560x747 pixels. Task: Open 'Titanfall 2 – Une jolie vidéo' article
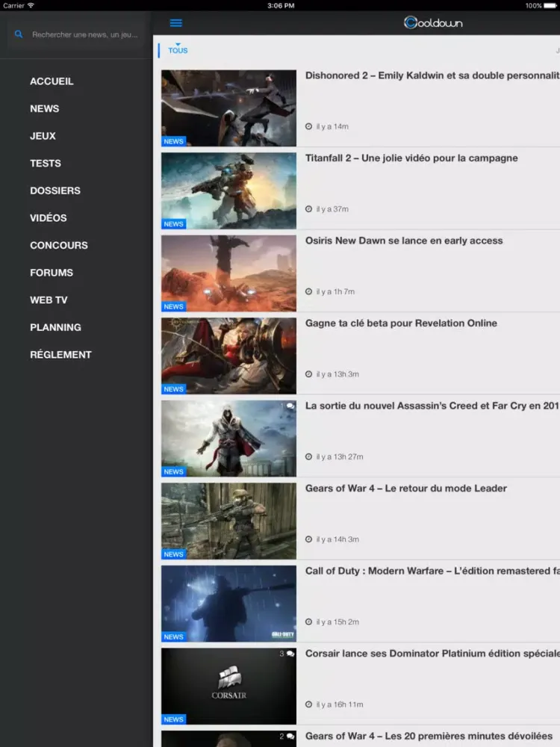[x=411, y=158]
